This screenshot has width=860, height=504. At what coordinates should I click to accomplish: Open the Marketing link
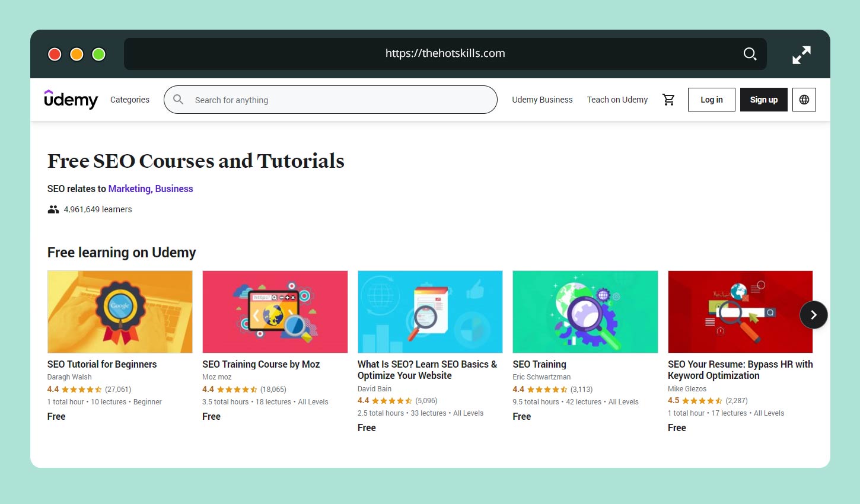click(129, 189)
